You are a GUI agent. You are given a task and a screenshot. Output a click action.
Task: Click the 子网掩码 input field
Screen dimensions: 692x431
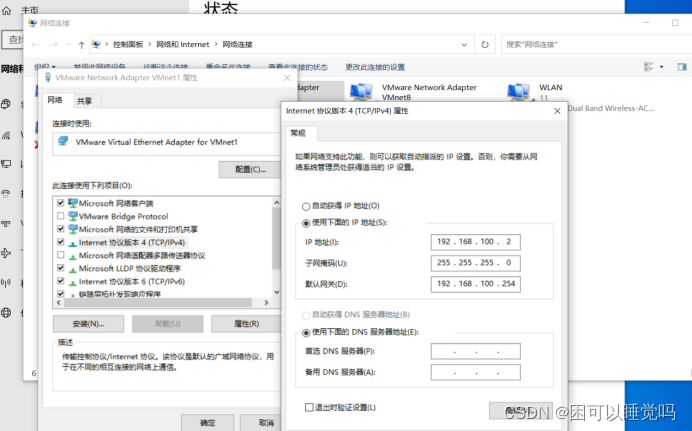[x=476, y=263]
